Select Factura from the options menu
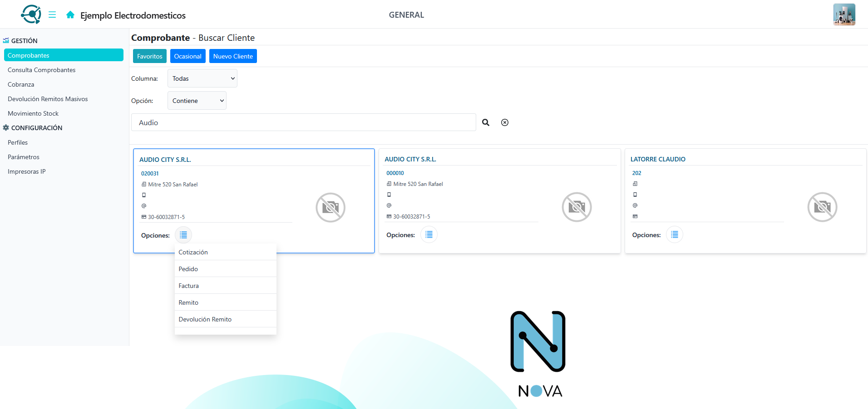The height and width of the screenshot is (409, 868). tap(189, 286)
